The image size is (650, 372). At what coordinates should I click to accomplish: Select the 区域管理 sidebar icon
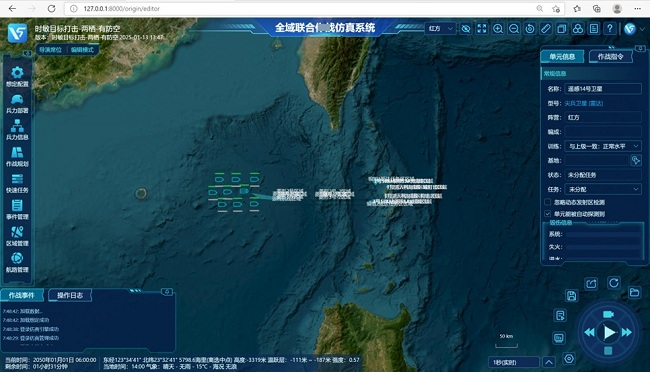(17, 236)
